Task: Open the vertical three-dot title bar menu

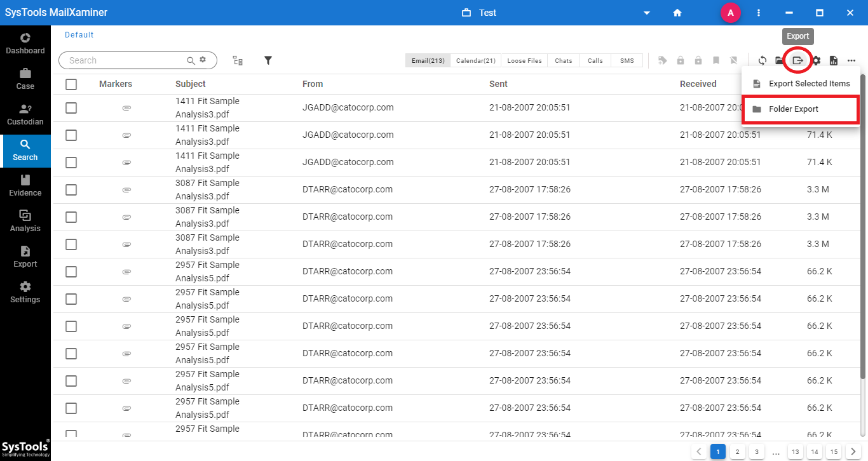Action: tap(759, 13)
